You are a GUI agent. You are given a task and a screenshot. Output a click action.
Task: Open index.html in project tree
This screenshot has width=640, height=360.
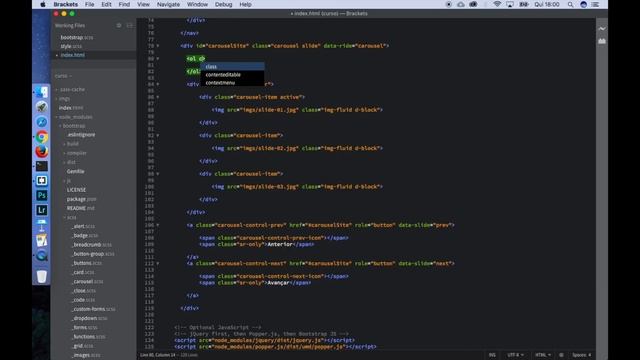tap(71, 108)
